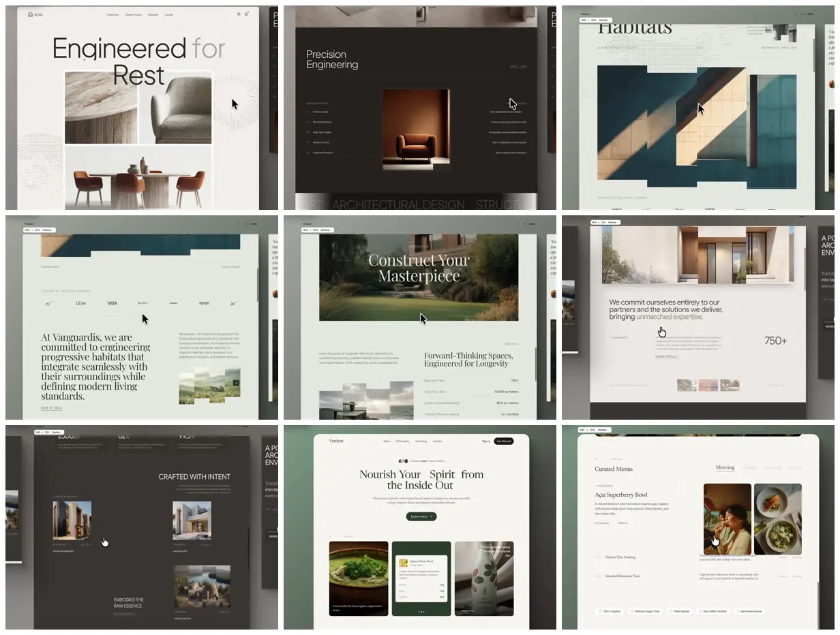This screenshot has width=840, height=635.
Task: Open Materials in the Aura navigation
Action: [153, 14]
